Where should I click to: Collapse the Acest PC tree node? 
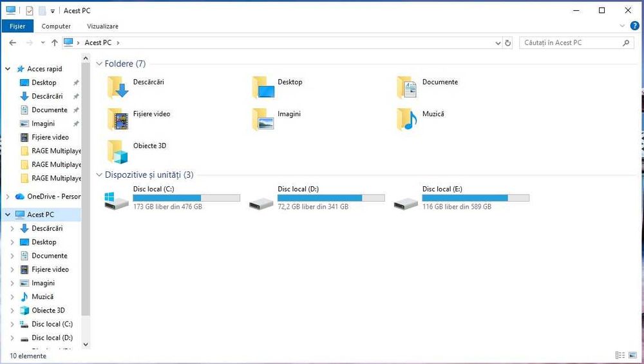point(8,215)
